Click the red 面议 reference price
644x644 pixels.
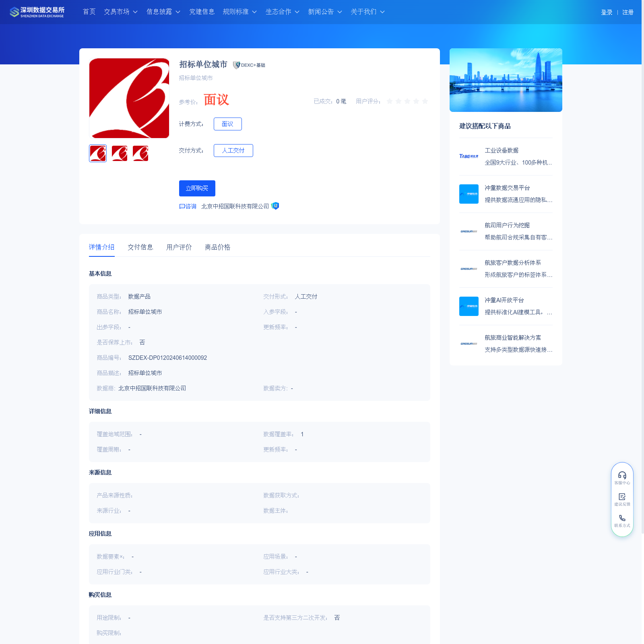point(217,100)
